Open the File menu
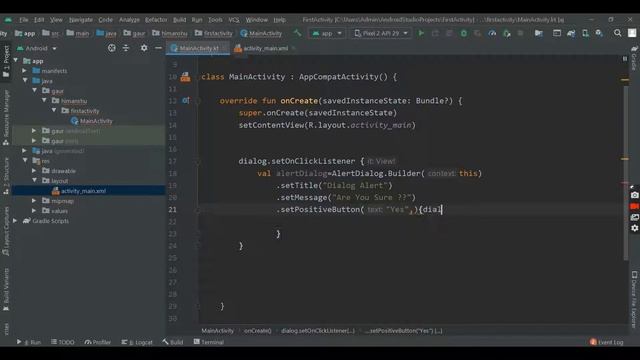Image resolution: width=640 pixels, height=360 pixels. (x=23, y=20)
